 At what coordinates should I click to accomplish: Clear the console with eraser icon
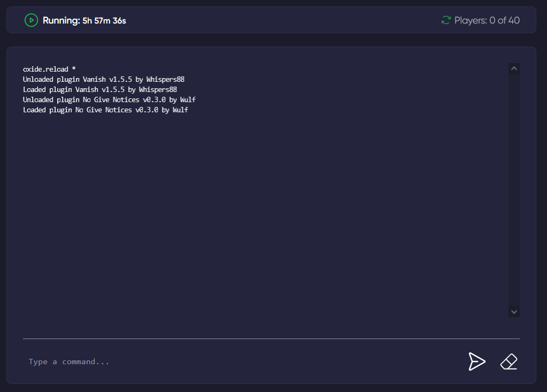(509, 362)
